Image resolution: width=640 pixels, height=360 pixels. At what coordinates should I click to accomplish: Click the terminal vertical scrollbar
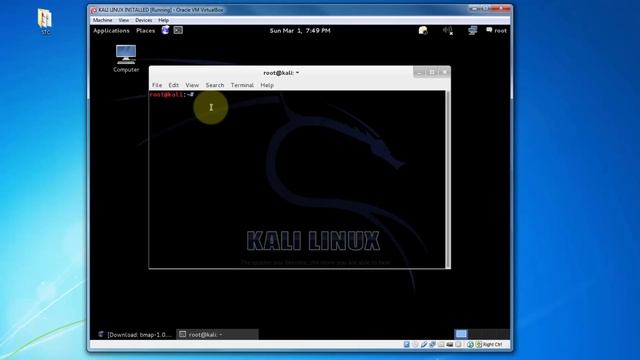pyautogui.click(x=448, y=179)
